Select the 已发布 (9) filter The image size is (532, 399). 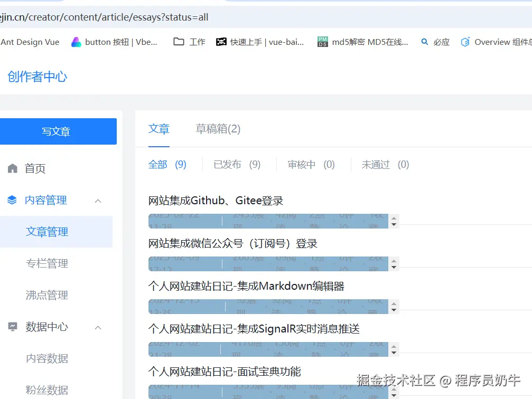pos(237,164)
